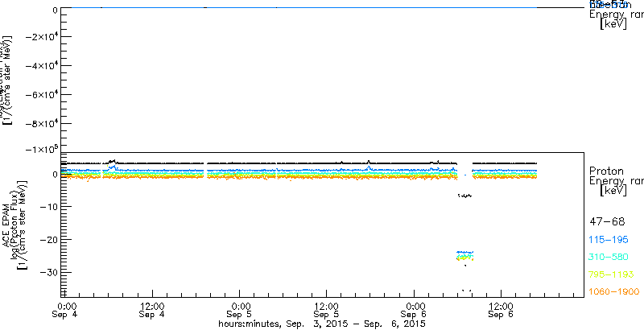
Task: Click the -2×10⁴ tick label on upper axis
Action: pos(41,36)
